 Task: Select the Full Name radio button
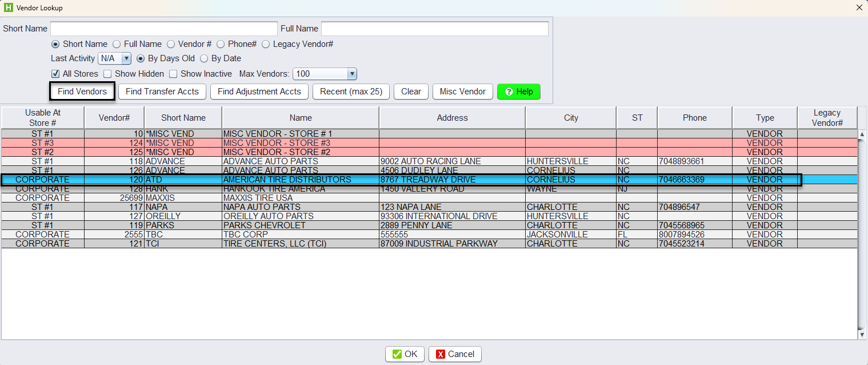(x=117, y=44)
